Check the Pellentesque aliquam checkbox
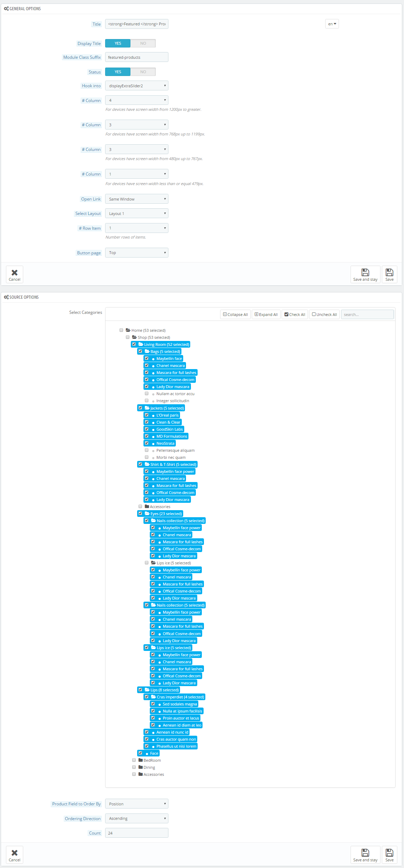 [147, 450]
